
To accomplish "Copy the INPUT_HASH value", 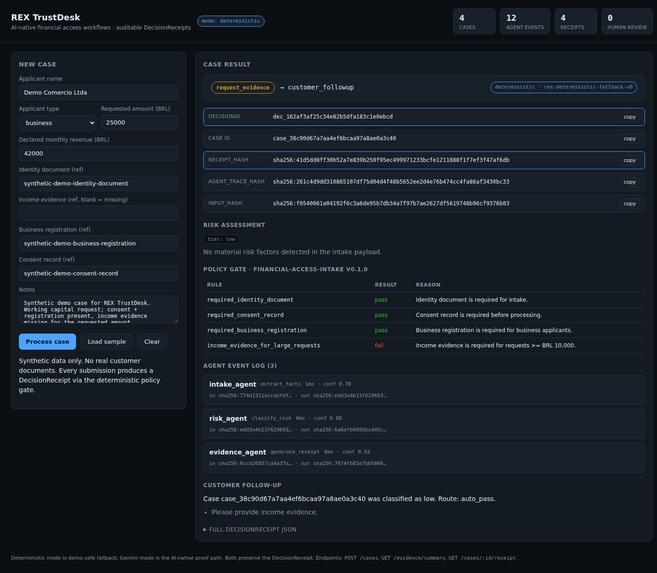I will pyautogui.click(x=629, y=204).
